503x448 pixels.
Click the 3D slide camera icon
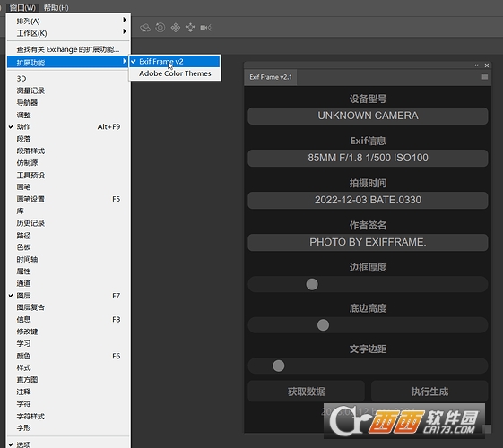point(190,28)
